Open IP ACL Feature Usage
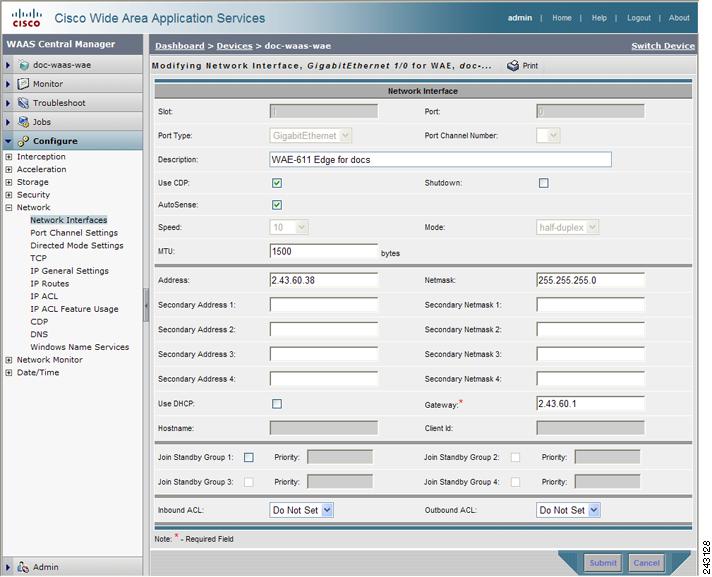 [74, 309]
